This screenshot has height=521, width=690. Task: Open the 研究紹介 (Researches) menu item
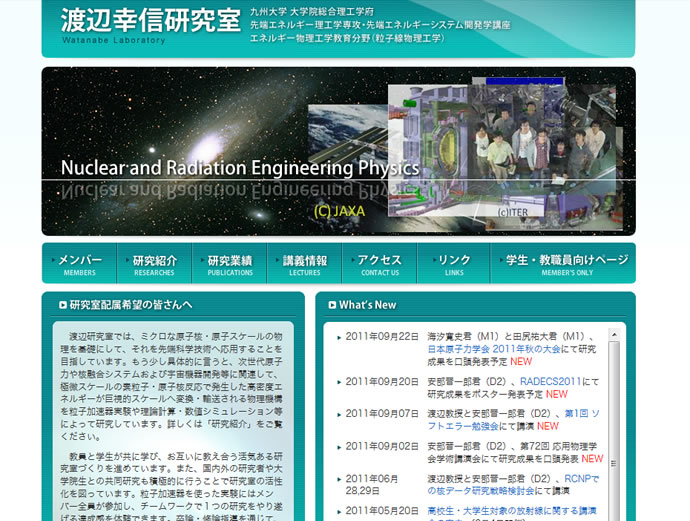pyautogui.click(x=154, y=264)
